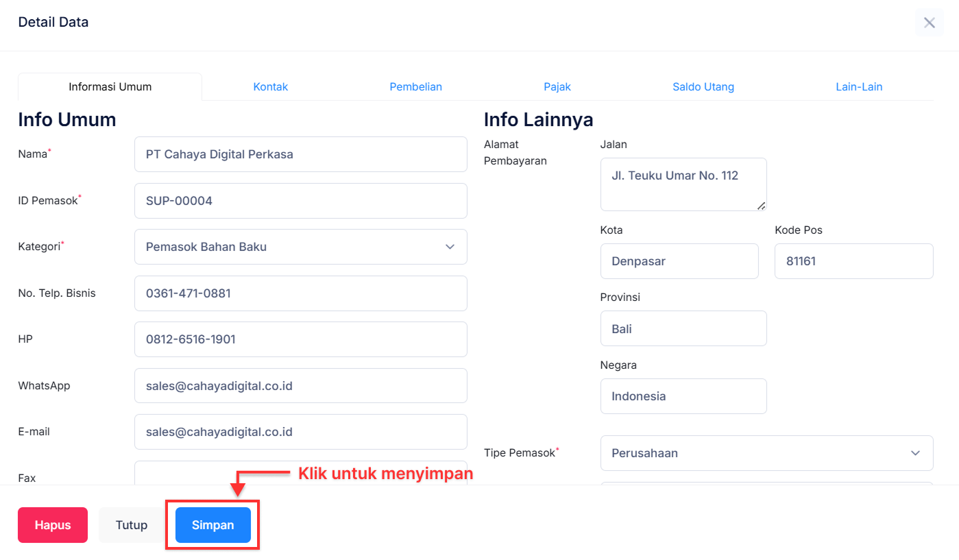The height and width of the screenshot is (560, 959).
Task: Click into the HP phone number field
Action: [x=300, y=339]
